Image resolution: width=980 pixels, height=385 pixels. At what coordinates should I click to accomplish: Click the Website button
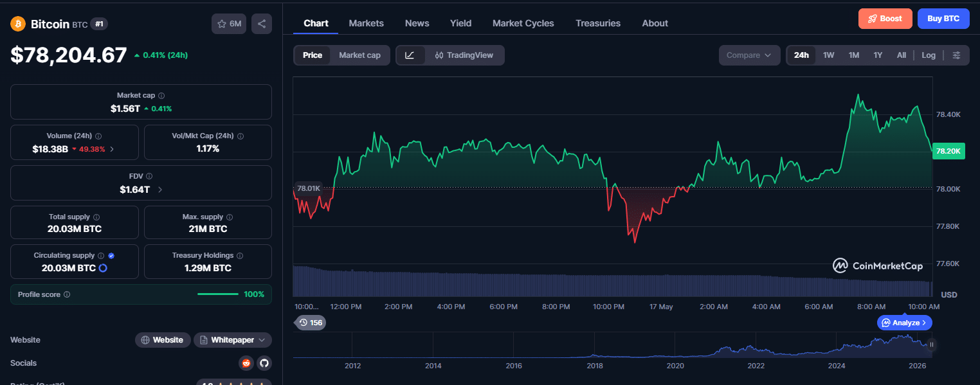163,340
